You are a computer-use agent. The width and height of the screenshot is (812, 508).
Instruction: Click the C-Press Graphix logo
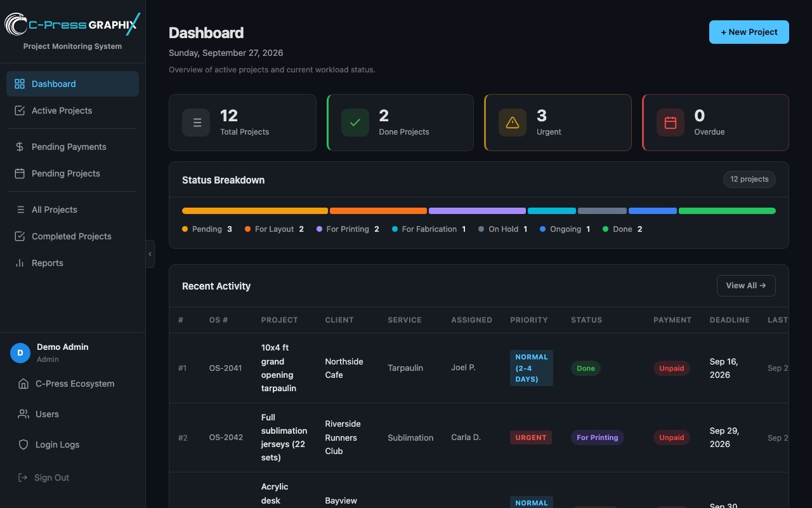(x=72, y=25)
